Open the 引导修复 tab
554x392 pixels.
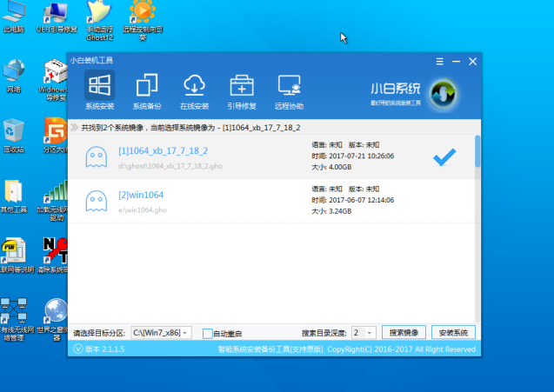coord(242,90)
